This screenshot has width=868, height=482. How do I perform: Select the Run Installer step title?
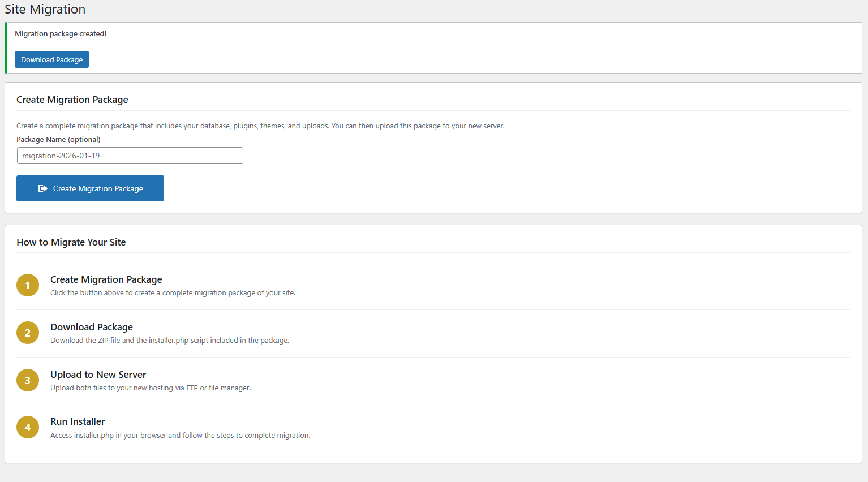pyautogui.click(x=78, y=421)
